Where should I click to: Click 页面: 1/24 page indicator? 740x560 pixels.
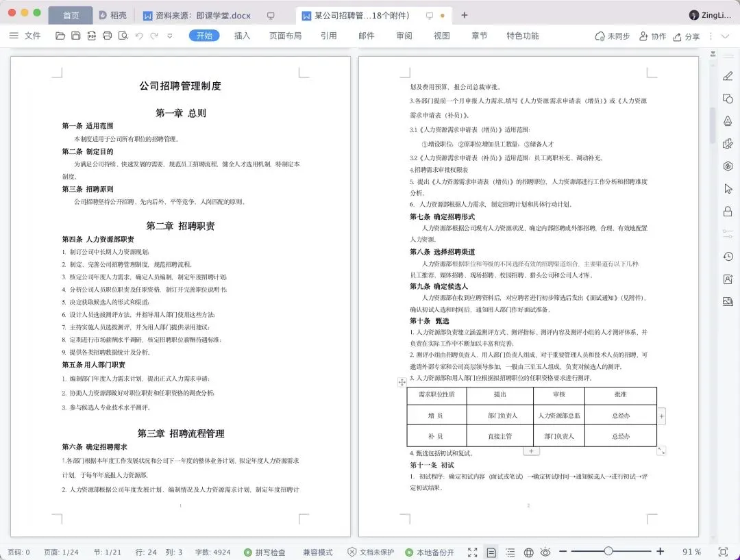coord(61,552)
